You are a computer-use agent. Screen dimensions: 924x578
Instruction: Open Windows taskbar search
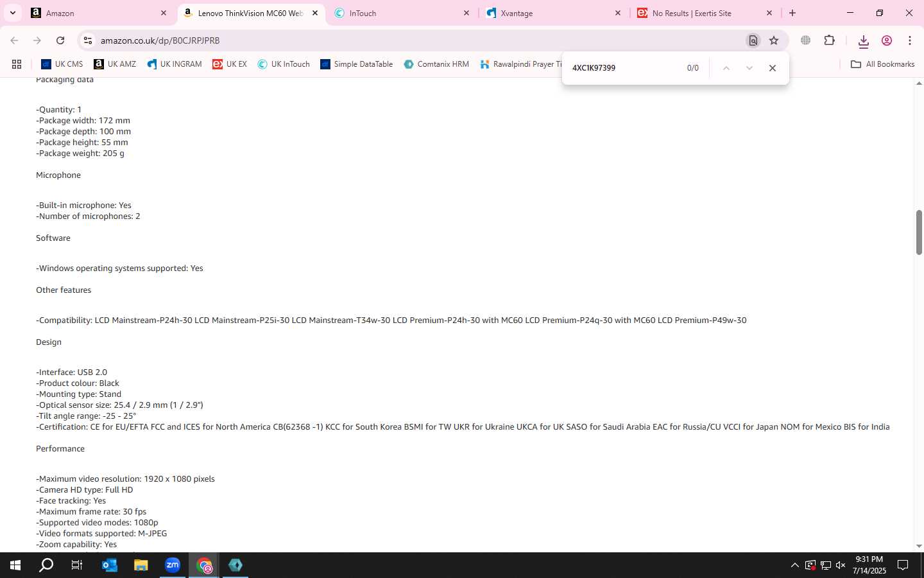pyautogui.click(x=46, y=565)
